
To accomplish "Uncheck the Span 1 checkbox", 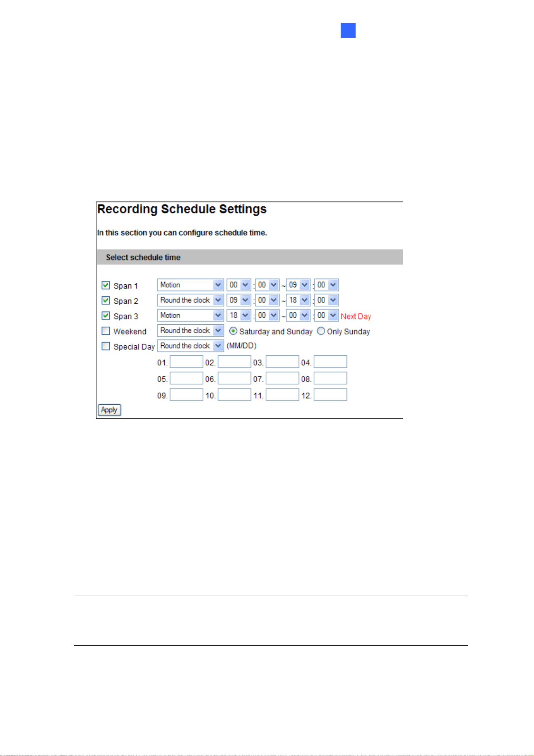I will pyautogui.click(x=106, y=285).
